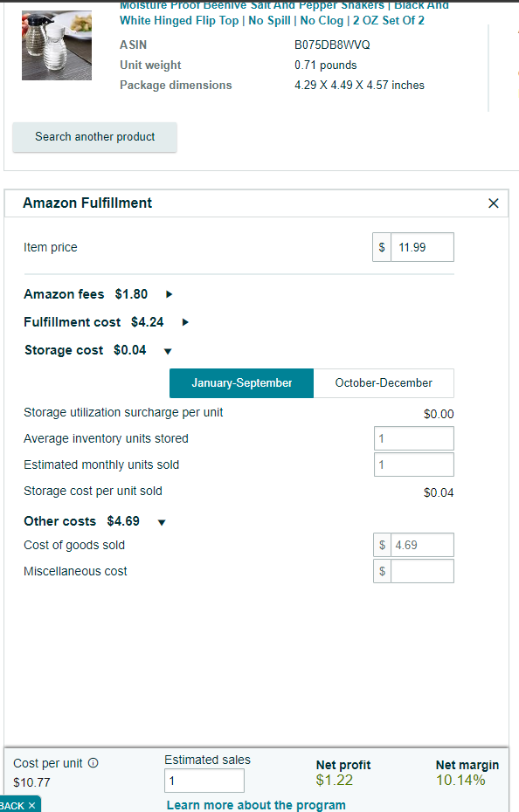Click Estimated monthly units sold field

point(414,464)
